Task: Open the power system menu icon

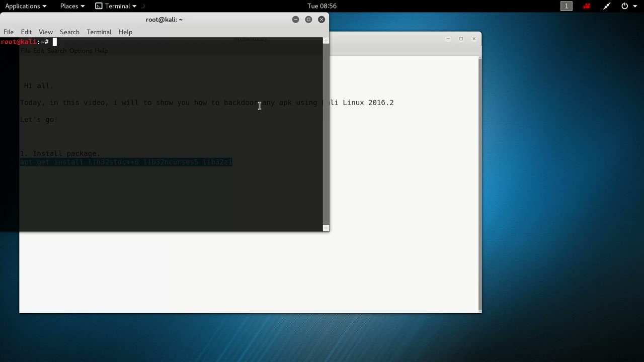Action: coord(625,6)
